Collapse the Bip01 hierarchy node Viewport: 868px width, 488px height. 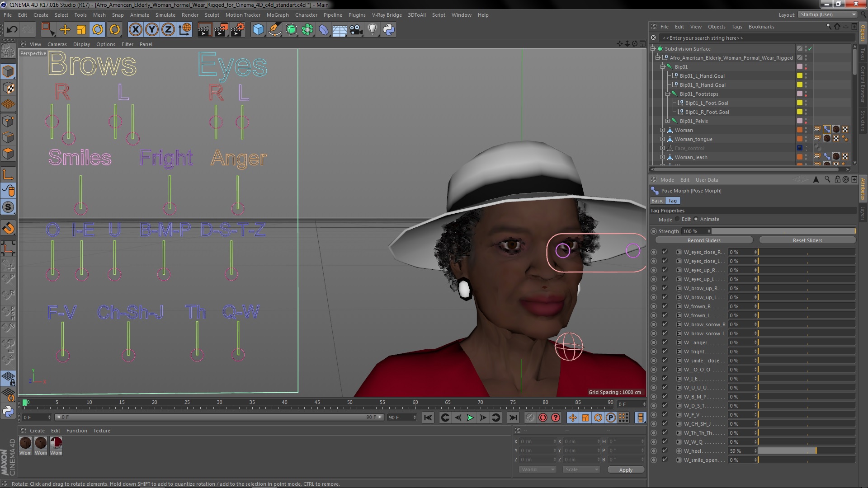pos(663,66)
